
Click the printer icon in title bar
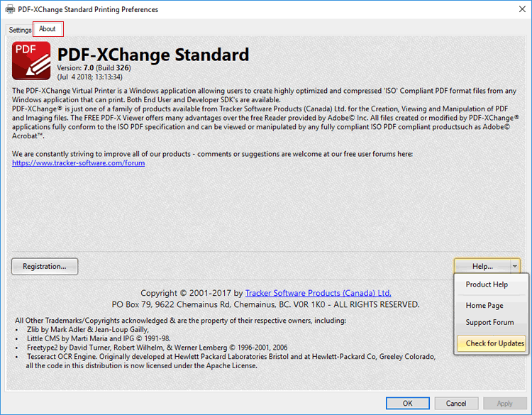11,10
